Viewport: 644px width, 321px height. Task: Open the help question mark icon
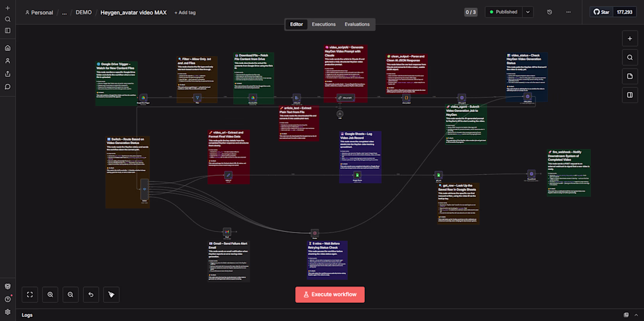tap(8, 299)
